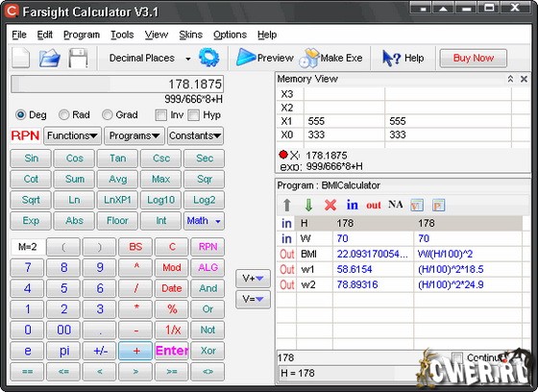Viewport: 538px width, 392px height.
Task: Click the Buy Now button
Action: 473,58
